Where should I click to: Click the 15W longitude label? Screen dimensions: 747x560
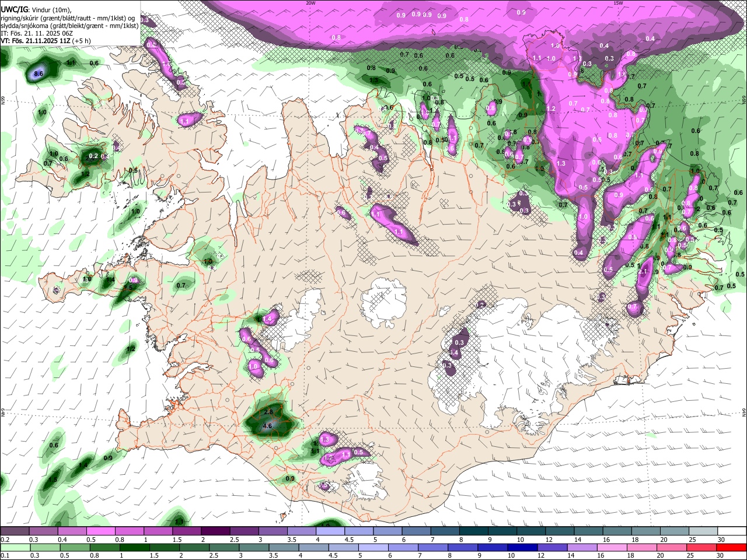point(618,2)
